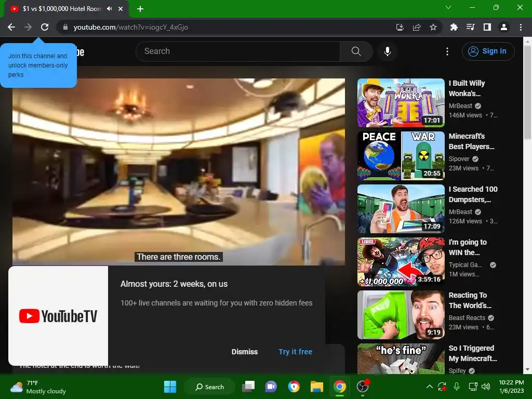Screen dimensions: 532x399
Task: Click the page vertical scrollbar thumb
Action: (527, 91)
